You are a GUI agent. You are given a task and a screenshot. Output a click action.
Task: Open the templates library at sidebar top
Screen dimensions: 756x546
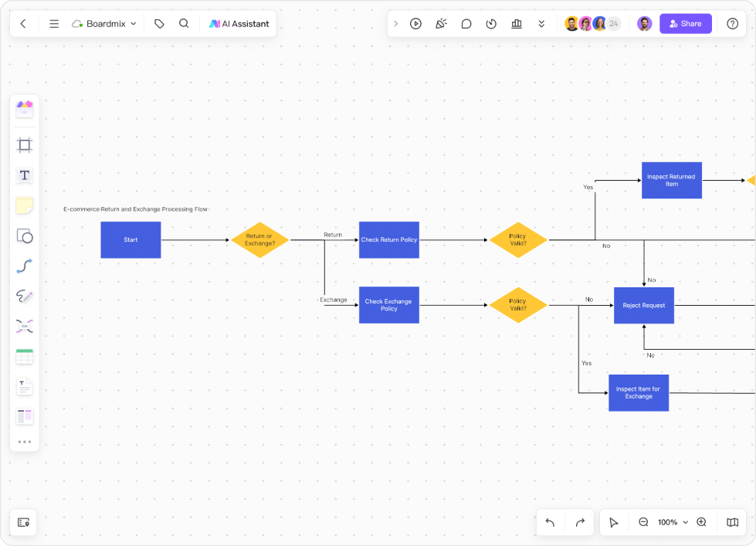(x=25, y=109)
